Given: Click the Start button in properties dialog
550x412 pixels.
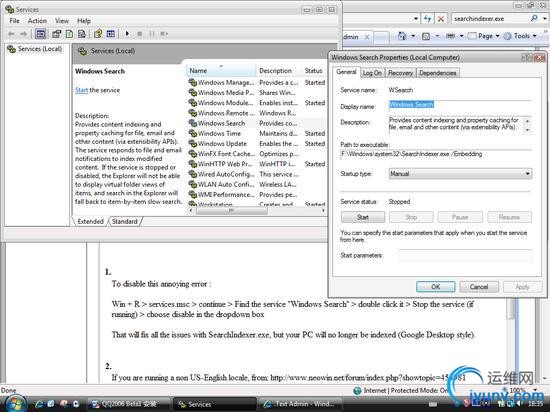Looking at the screenshot, I should tap(363, 217).
